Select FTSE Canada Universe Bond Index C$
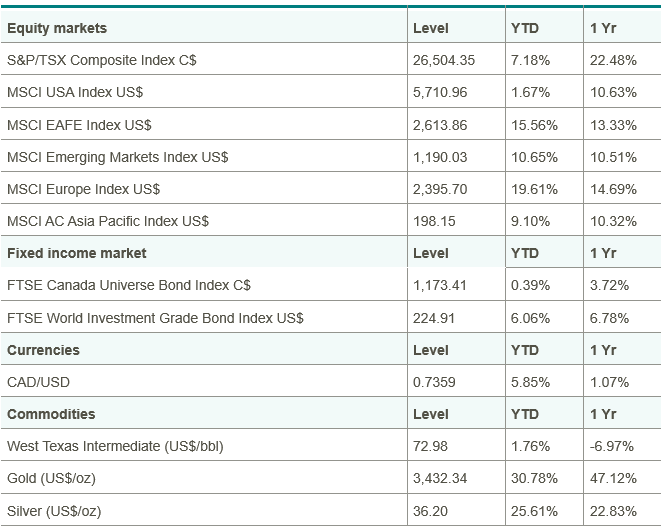The height and width of the screenshot is (529, 662). pos(129,285)
